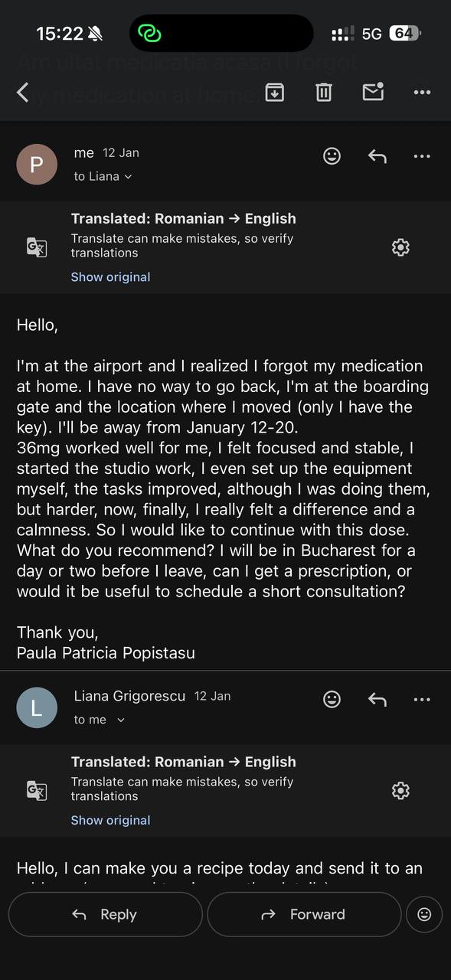The image size is (451, 980).
Task: Forward this email
Action: pyautogui.click(x=304, y=914)
